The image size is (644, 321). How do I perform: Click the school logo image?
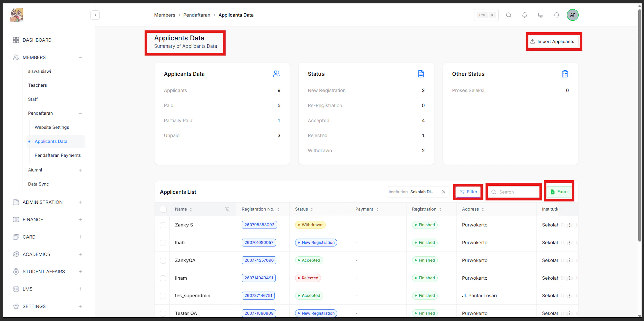[x=17, y=15]
